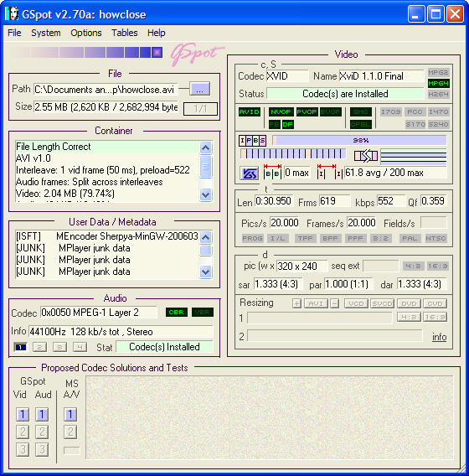Click the QPEL indicator
Screen dimensions: 469x476
point(360,124)
